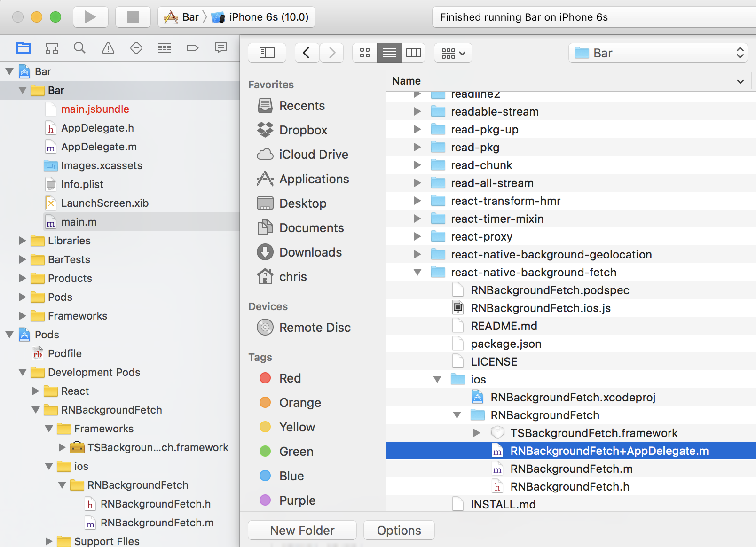Select Info.plist in project navigator

[82, 184]
